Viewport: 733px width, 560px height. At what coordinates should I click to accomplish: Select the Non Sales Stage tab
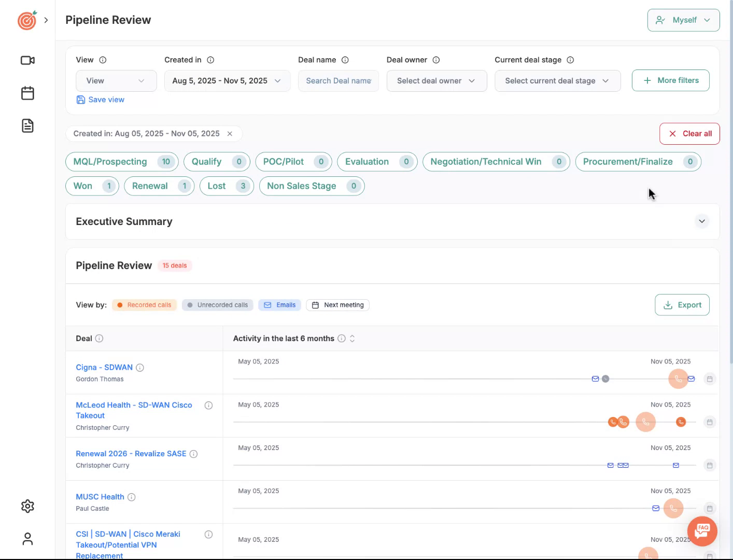(x=312, y=186)
